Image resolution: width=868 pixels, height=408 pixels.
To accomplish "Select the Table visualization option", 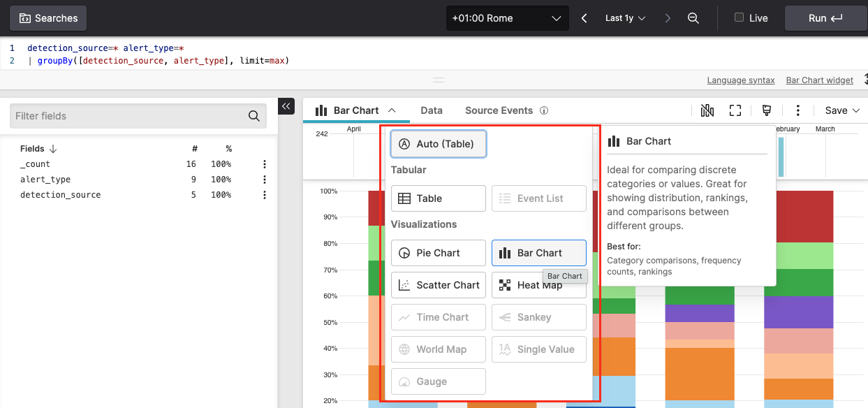I will coord(438,198).
